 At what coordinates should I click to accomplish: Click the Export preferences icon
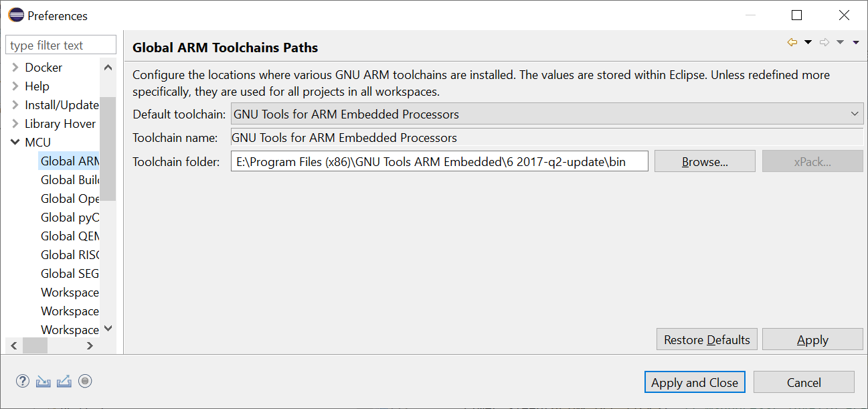pyautogui.click(x=64, y=382)
